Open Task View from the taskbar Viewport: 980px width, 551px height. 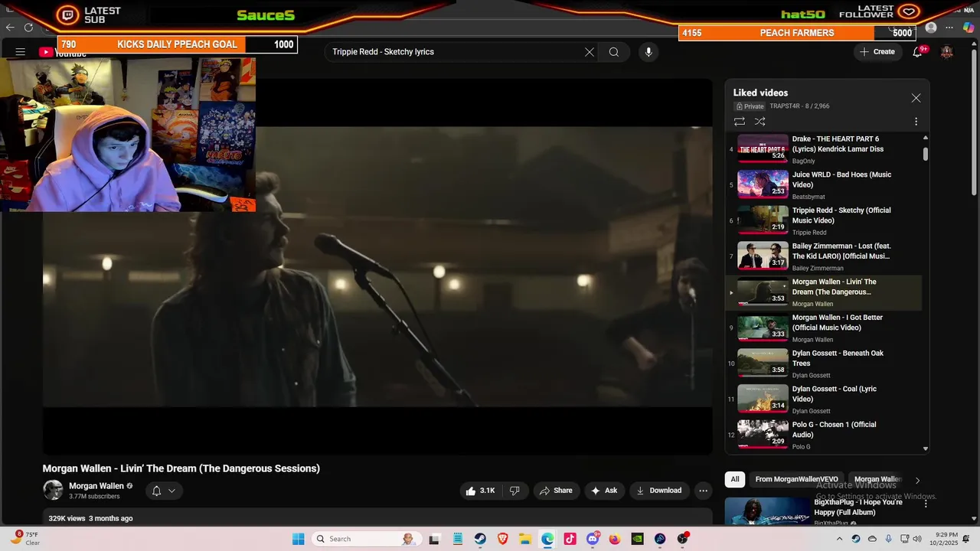coord(435,539)
